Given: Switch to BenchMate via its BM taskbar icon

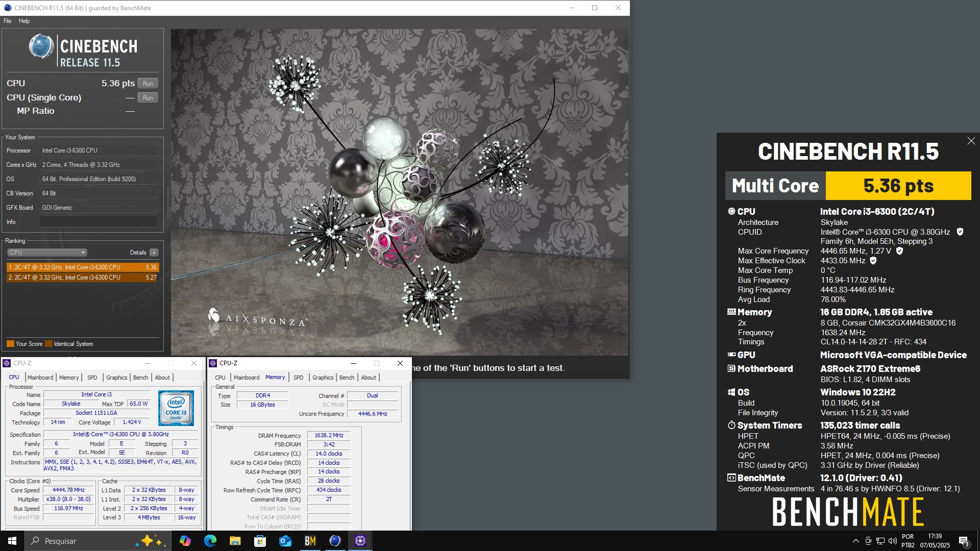Looking at the screenshot, I should [x=310, y=541].
